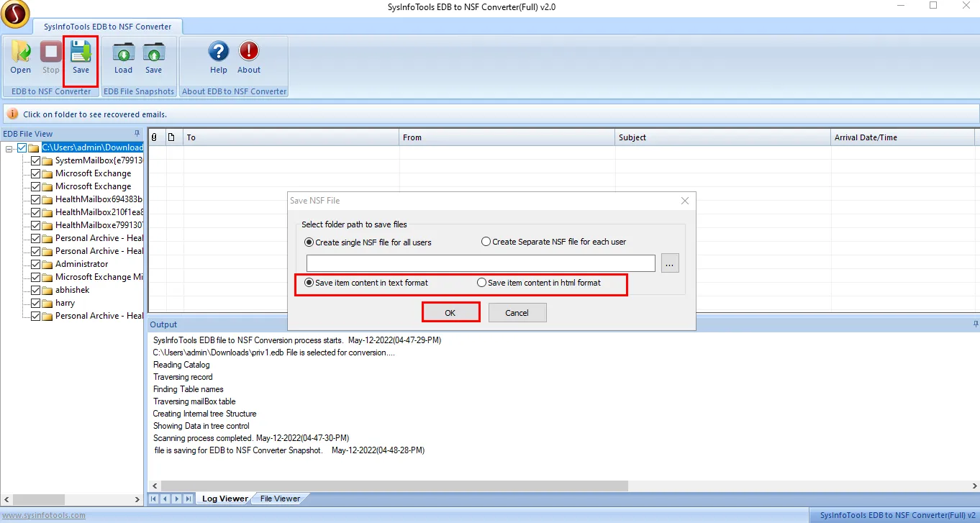Uncheck the abhishek mailbox checkbox
Image resolution: width=980 pixels, height=523 pixels.
point(35,290)
